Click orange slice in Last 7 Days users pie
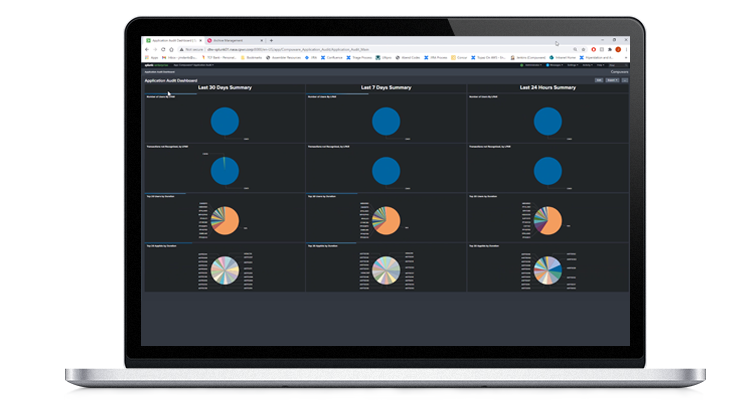750x400 pixels. 389,219
